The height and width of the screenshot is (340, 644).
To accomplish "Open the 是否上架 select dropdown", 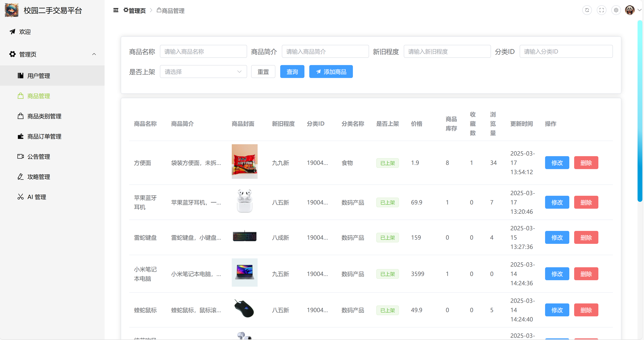I will pos(203,72).
